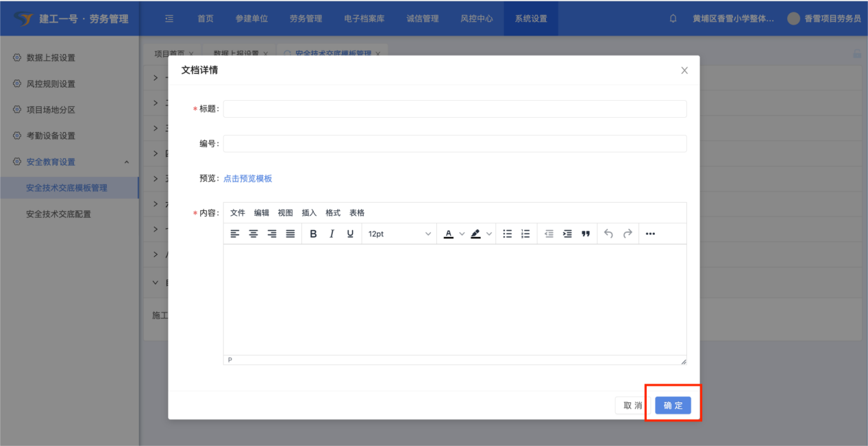Insert a bulleted list

[x=508, y=234]
